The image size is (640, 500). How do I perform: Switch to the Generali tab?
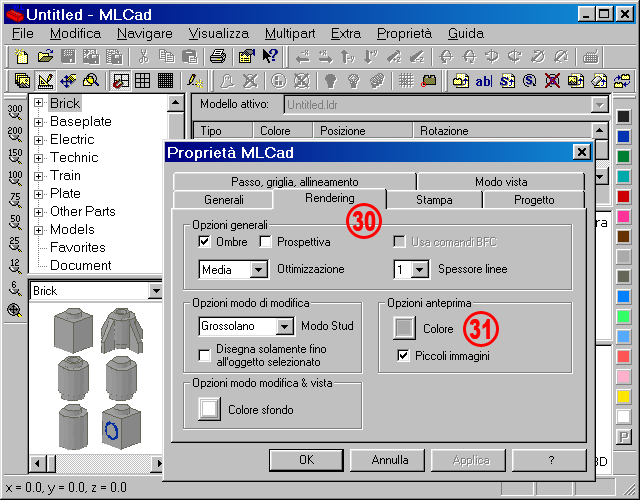click(224, 200)
